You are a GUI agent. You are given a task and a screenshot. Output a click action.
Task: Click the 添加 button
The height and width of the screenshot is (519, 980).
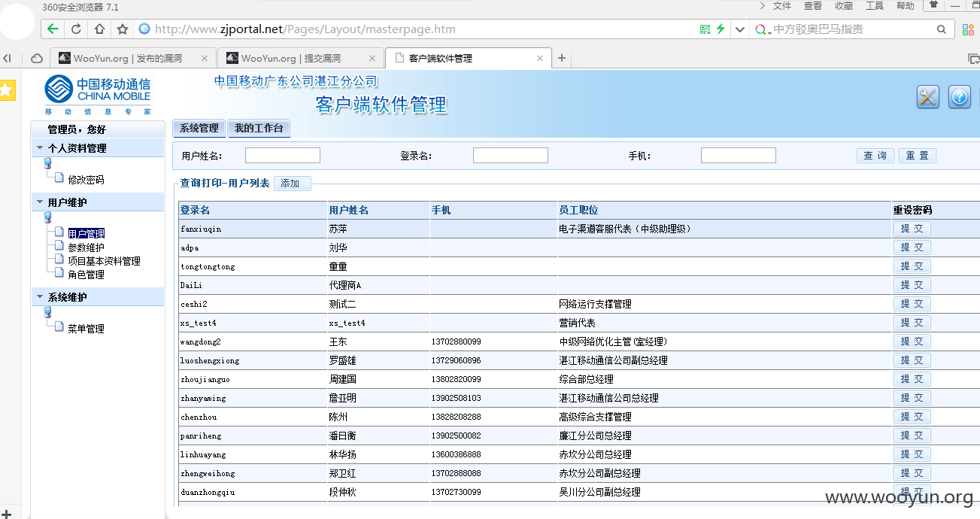pyautogui.click(x=292, y=183)
